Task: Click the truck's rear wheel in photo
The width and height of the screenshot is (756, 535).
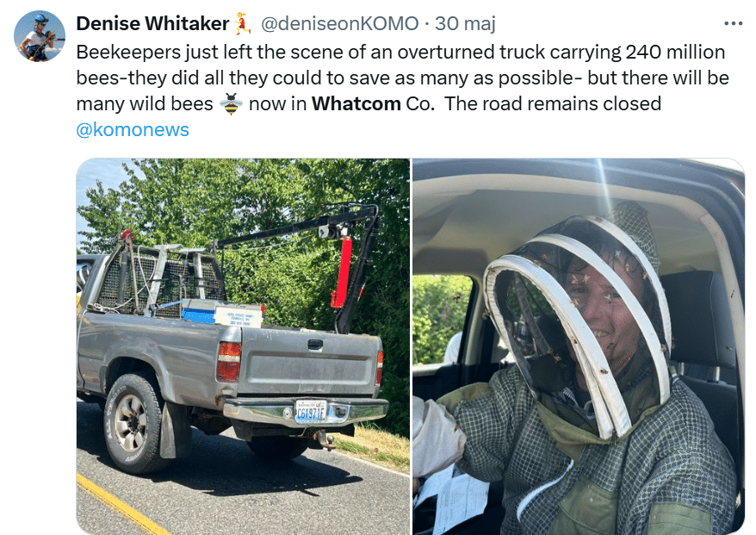Action: (132, 423)
